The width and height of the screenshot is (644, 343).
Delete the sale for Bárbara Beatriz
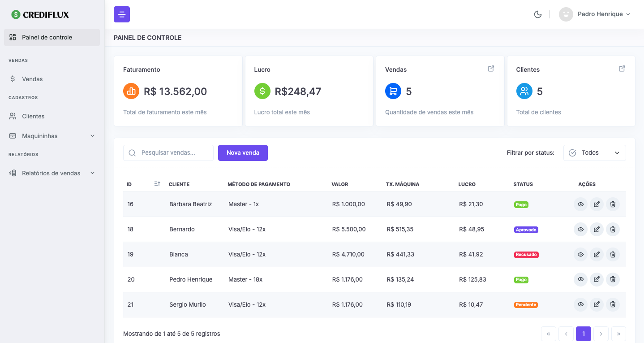tap(613, 204)
